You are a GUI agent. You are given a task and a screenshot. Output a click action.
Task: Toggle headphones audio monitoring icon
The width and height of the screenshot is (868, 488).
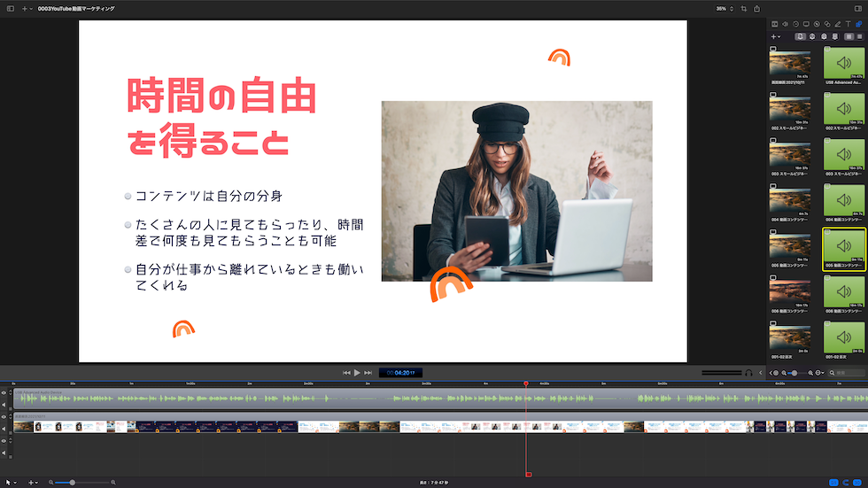coord(748,373)
